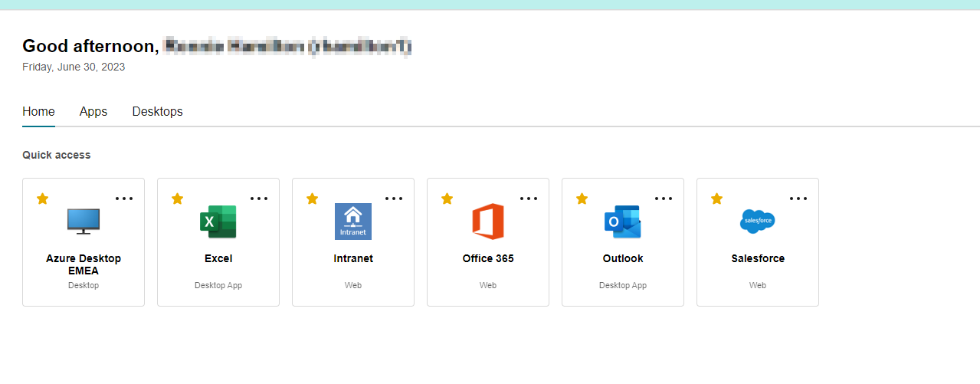Click the star on the Salesforce tile
Viewport: 980px width, 384px height.
coord(717,199)
